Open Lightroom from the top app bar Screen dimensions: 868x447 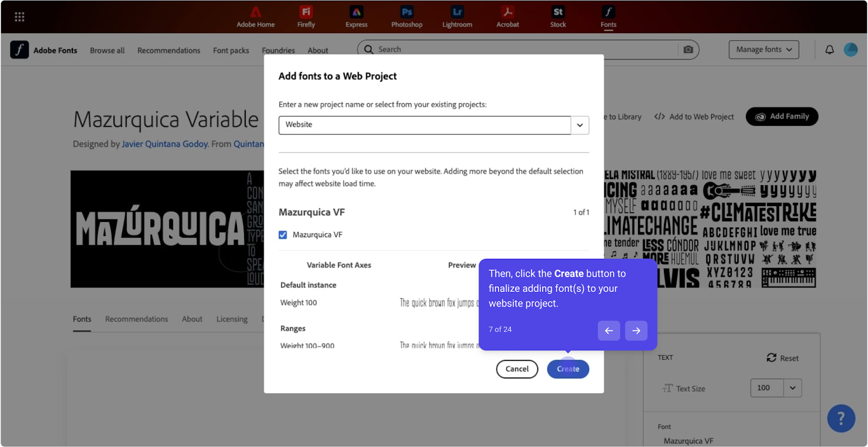pyautogui.click(x=457, y=17)
